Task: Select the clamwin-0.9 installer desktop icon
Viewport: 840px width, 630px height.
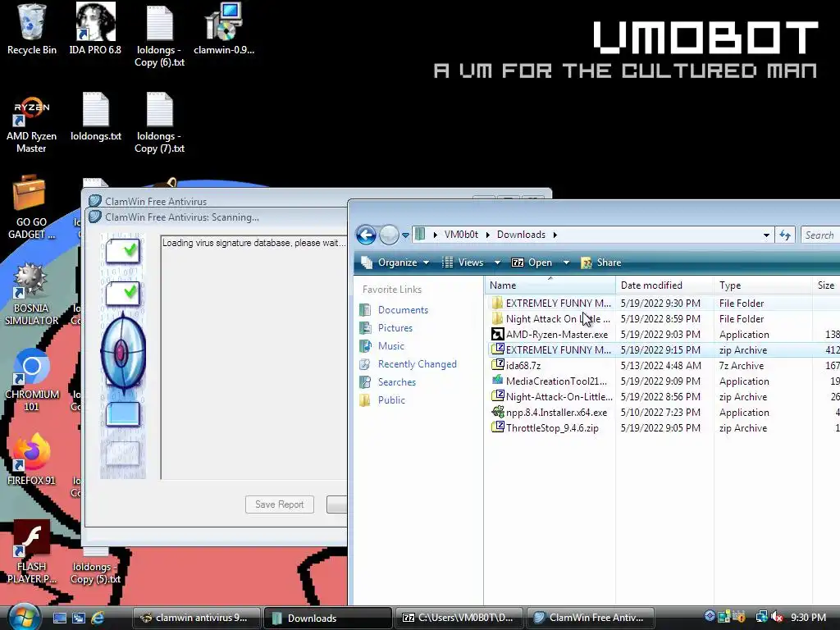Action: coord(224,30)
